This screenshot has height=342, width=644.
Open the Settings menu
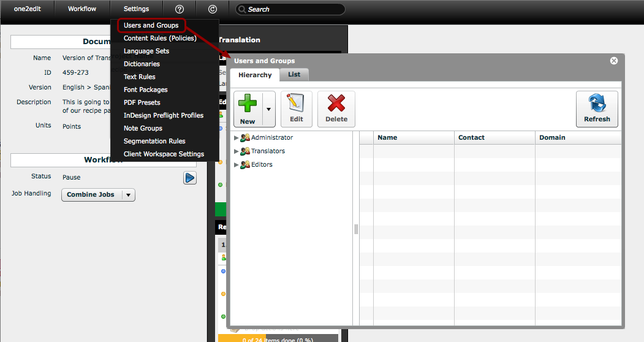pos(137,9)
